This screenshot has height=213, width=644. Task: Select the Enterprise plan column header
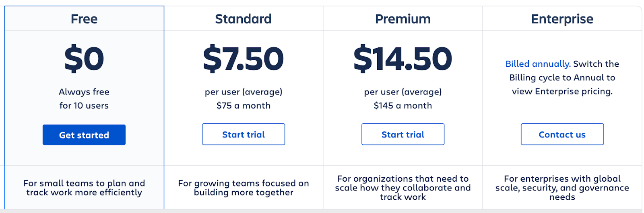tap(562, 19)
